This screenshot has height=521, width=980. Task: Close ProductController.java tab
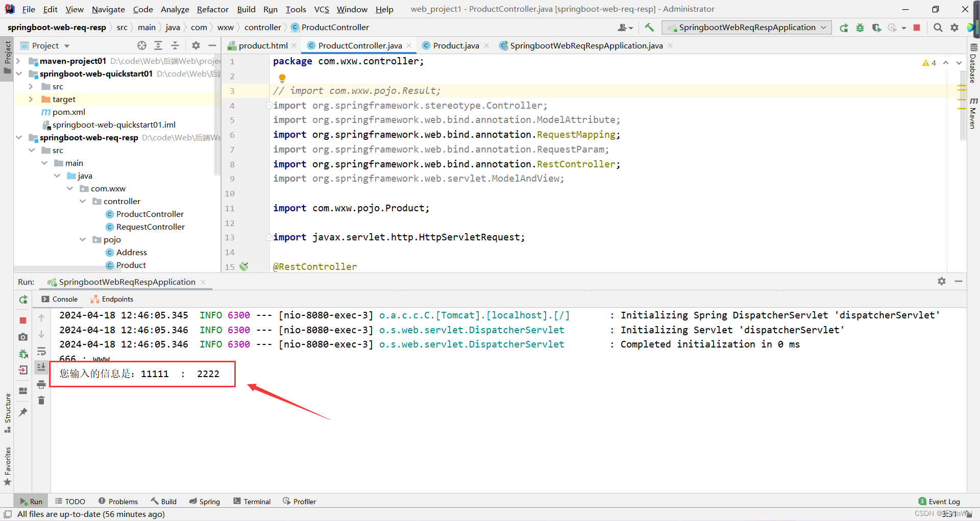pyautogui.click(x=409, y=45)
